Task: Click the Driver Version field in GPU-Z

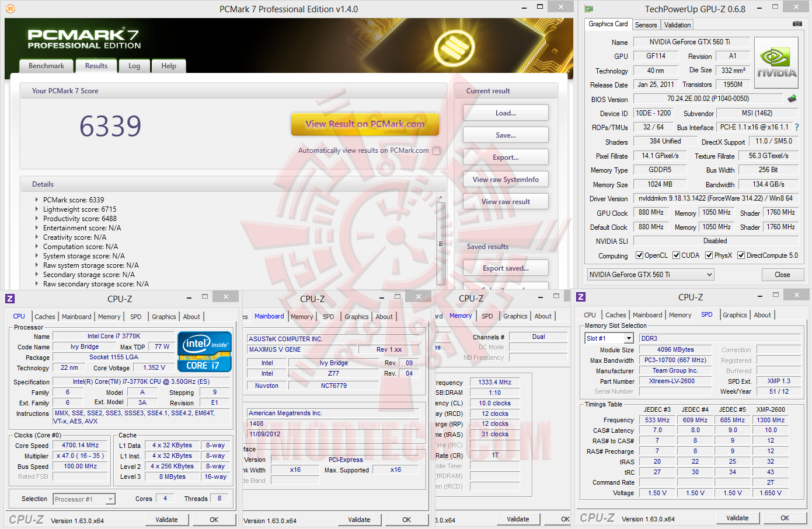Action: (715, 198)
